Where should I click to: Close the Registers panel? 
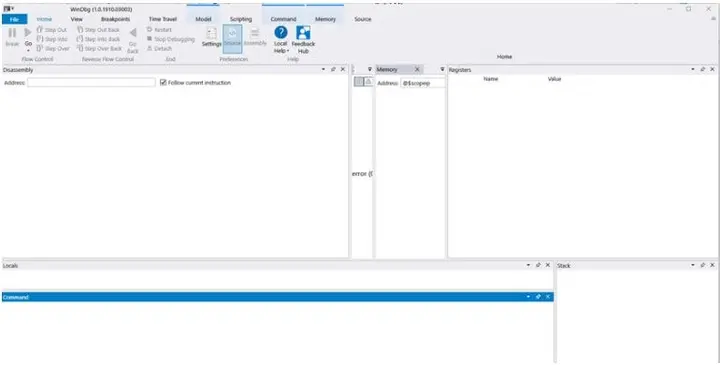click(x=712, y=69)
